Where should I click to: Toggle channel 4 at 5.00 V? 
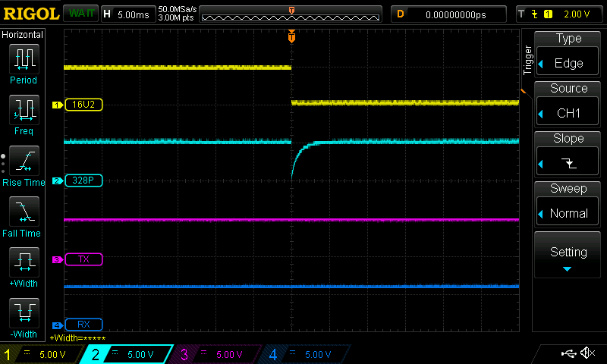coord(304,354)
